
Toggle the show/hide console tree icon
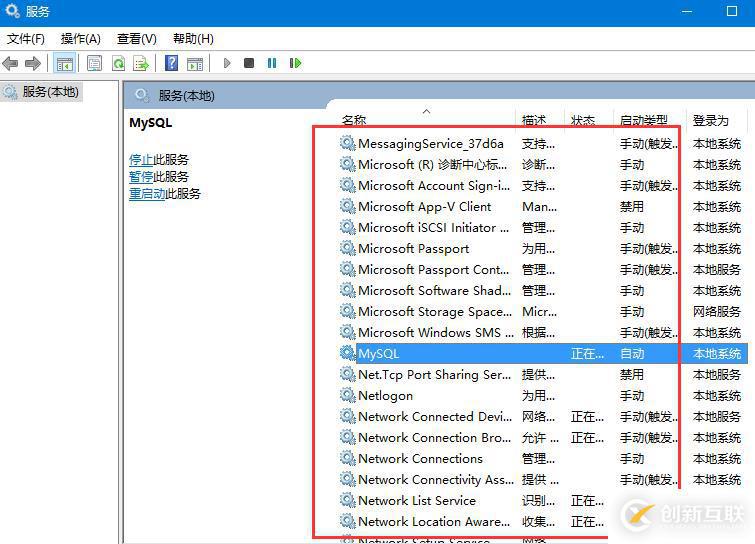coord(65,63)
